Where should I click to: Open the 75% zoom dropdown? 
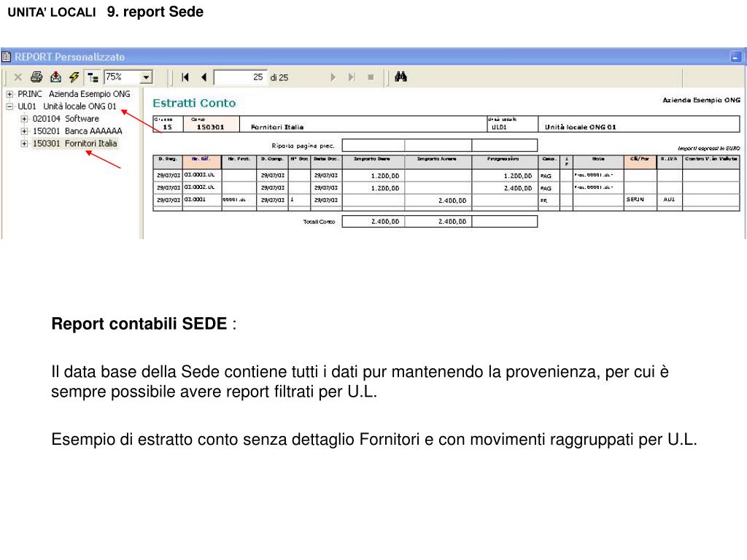tap(146, 77)
